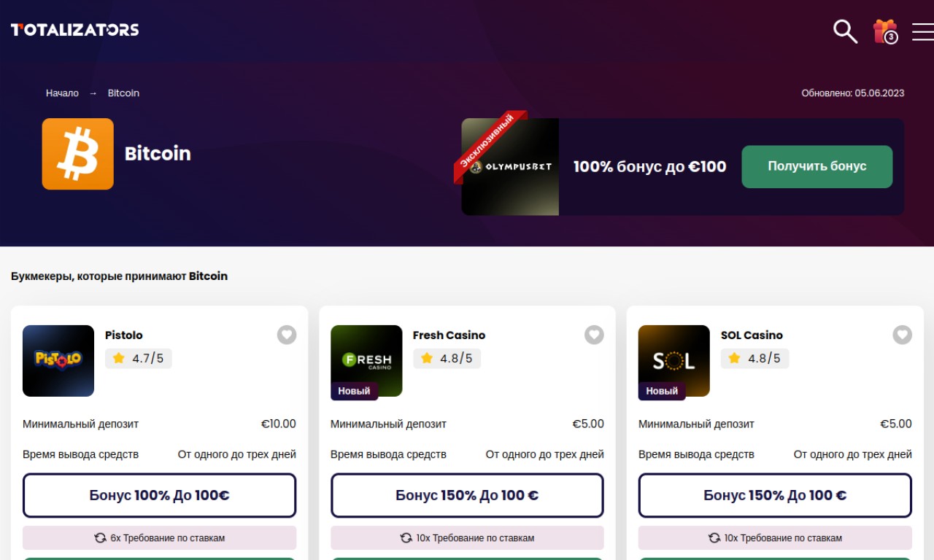The image size is (934, 560).
Task: Favorite Fresh Casino with the heart icon
Action: 595,335
